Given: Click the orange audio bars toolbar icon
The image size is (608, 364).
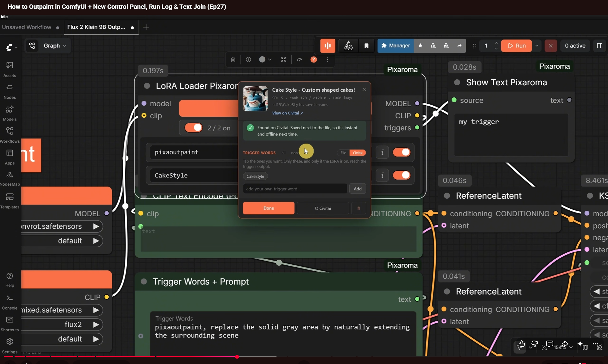Looking at the screenshot, I should pyautogui.click(x=328, y=46).
